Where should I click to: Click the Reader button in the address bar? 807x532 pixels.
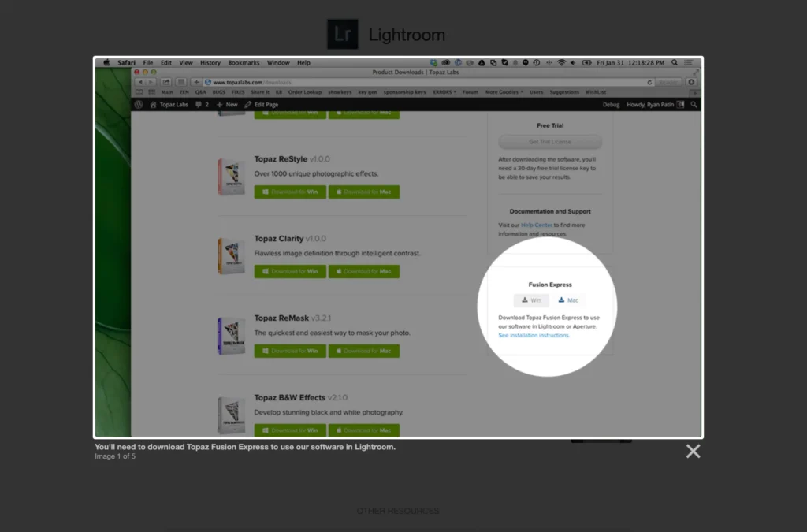(668, 82)
